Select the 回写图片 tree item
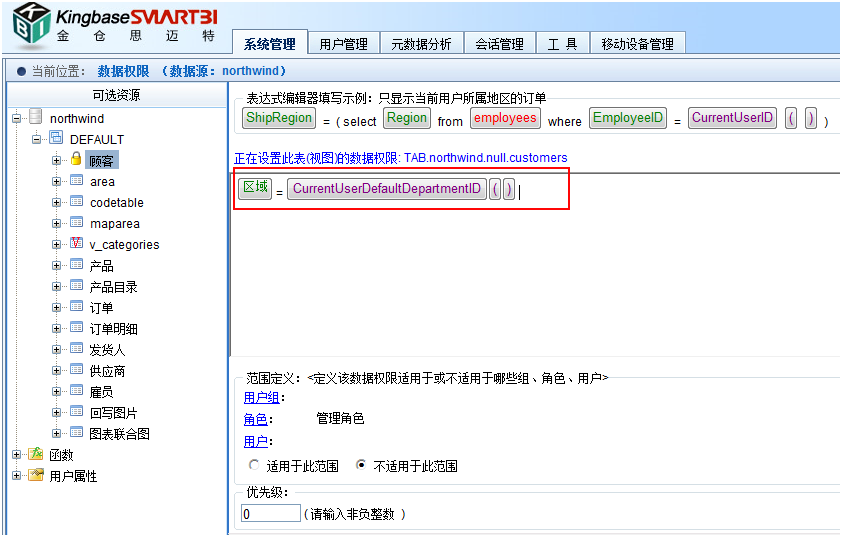 click(113, 413)
